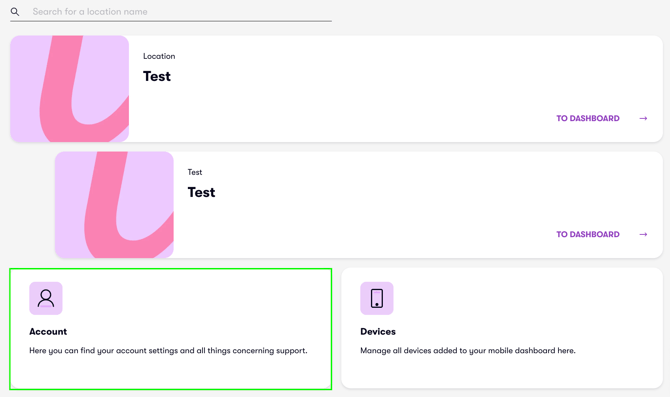This screenshot has height=397, width=670.
Task: Click the Manage all devices description text
Action: 468,351
